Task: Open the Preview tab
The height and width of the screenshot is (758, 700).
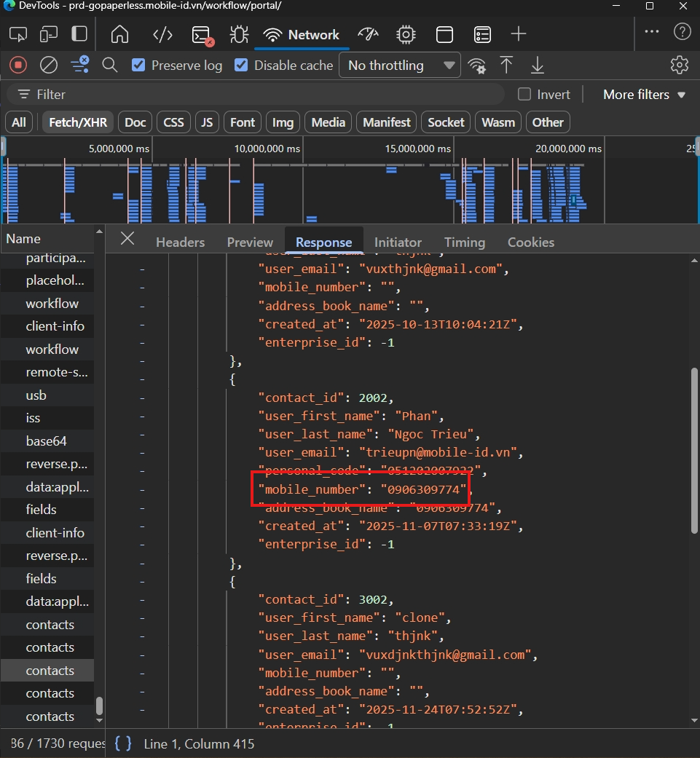Action: (x=250, y=242)
